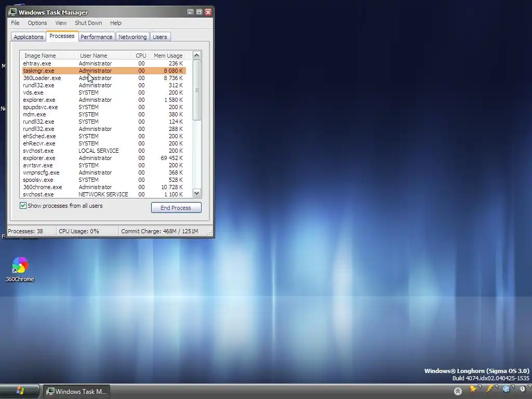Expand the system tray chevron icon
532x399 pixels.
tap(458, 391)
